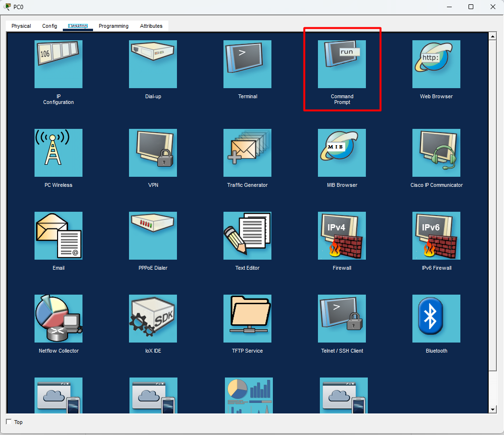Screen dimensions: 504x435
Task: Open the Cisco IP Communicator
Action: [x=436, y=153]
